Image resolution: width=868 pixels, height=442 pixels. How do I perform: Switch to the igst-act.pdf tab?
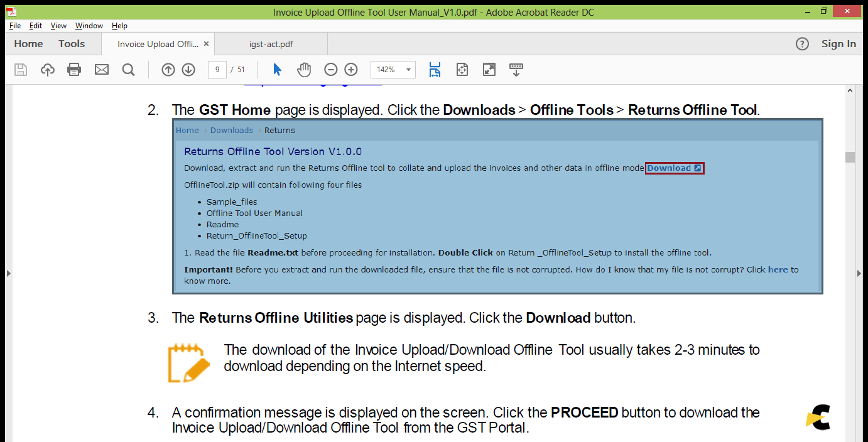(271, 44)
